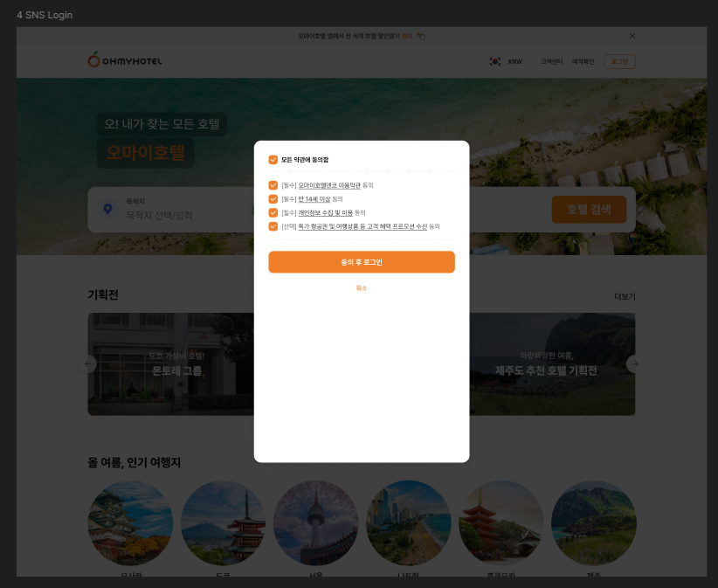The height and width of the screenshot is (588, 718).
Task: Open the 오마이호텔앤코 이용약관 terms link
Action: [329, 185]
